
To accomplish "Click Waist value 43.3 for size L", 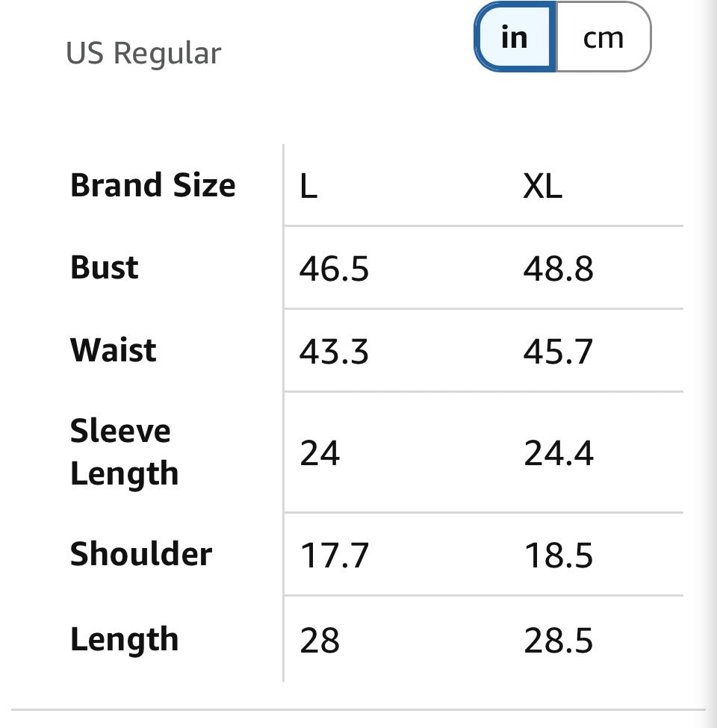I will (x=334, y=351).
